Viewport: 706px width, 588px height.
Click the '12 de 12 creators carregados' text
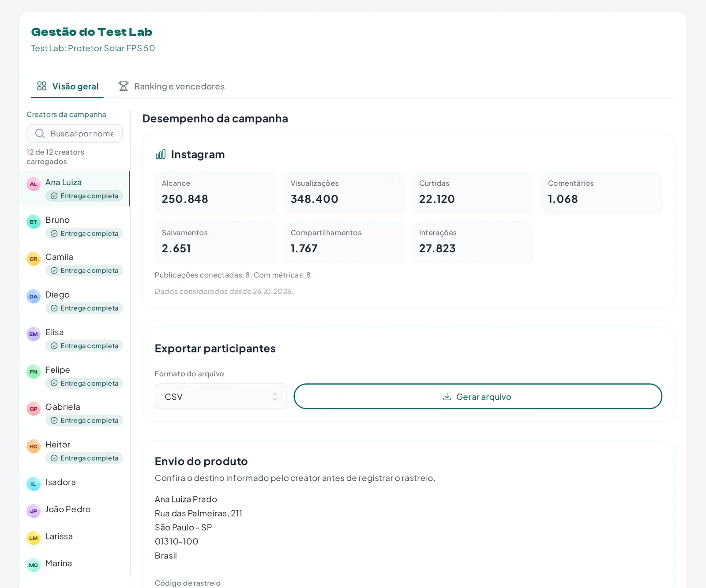point(55,157)
